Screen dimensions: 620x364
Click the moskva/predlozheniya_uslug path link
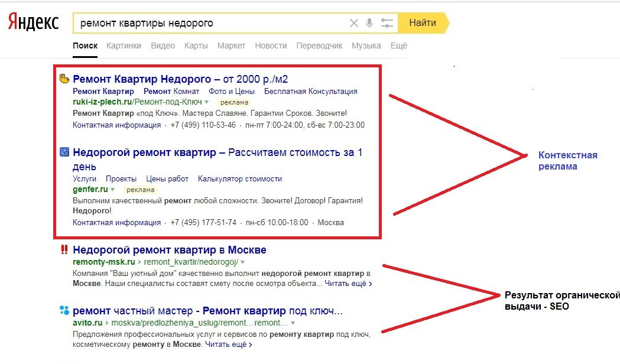point(199,323)
